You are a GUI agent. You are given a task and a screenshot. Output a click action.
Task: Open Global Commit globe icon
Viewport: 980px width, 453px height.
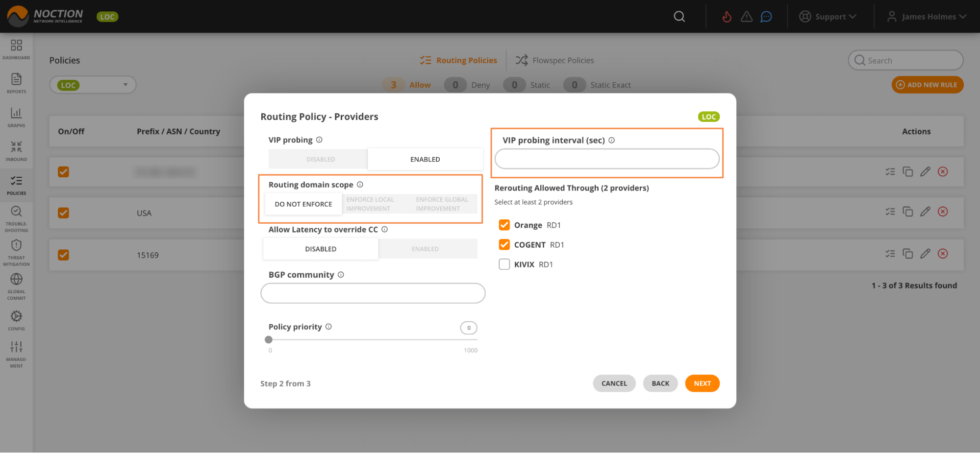[16, 286]
